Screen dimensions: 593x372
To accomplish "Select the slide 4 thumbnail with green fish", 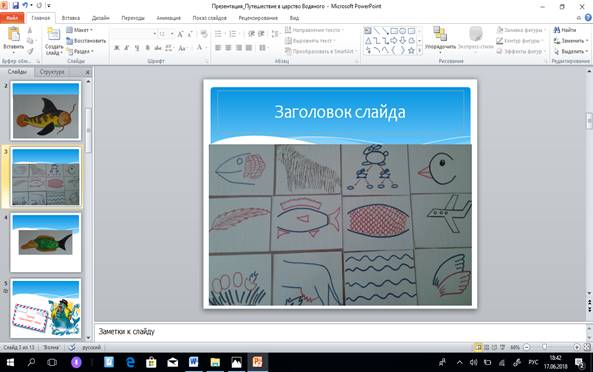I will pos(46,242).
